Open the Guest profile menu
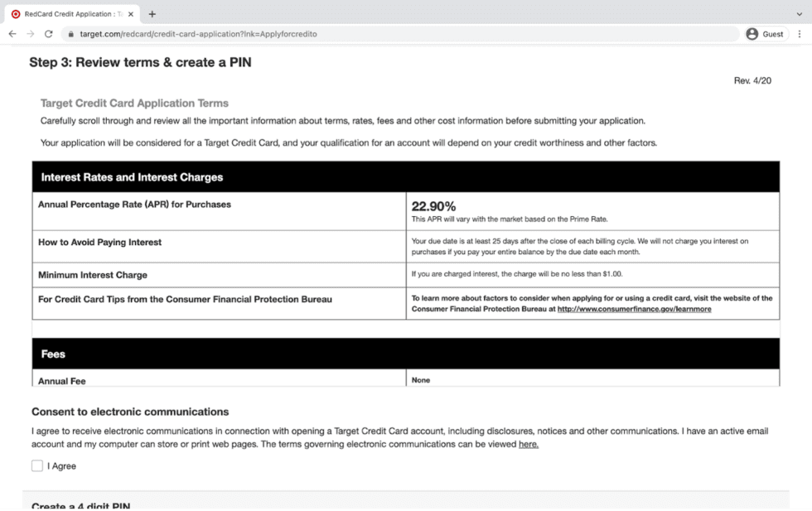The height and width of the screenshot is (511, 812). click(763, 34)
